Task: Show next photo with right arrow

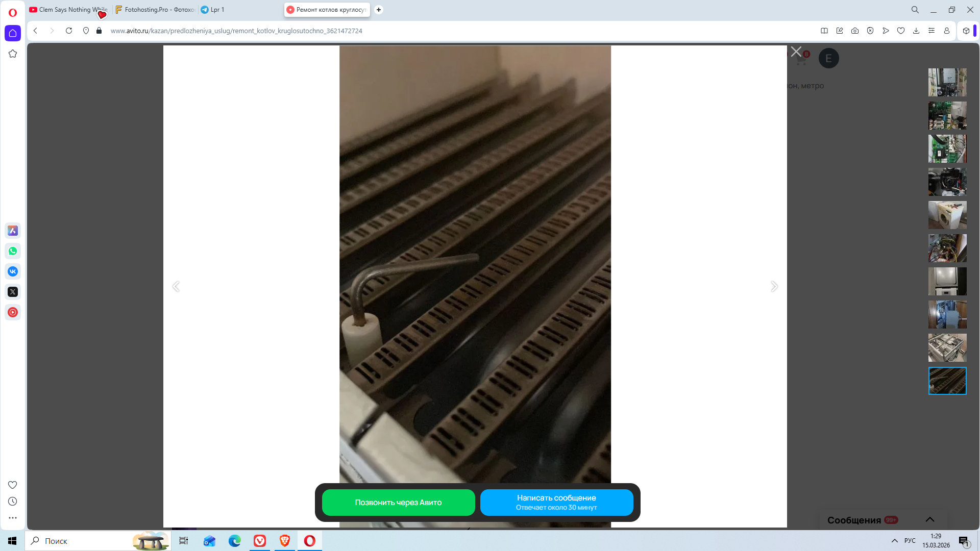Action: tap(774, 287)
